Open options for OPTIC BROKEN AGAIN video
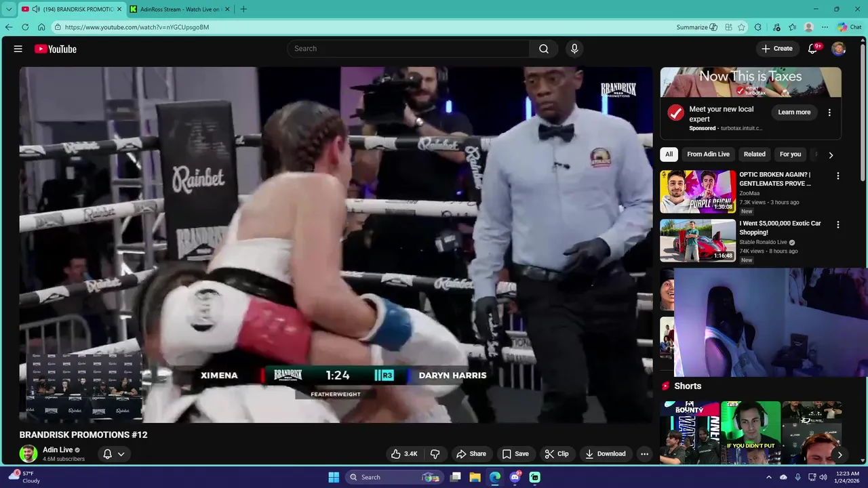 click(x=837, y=176)
